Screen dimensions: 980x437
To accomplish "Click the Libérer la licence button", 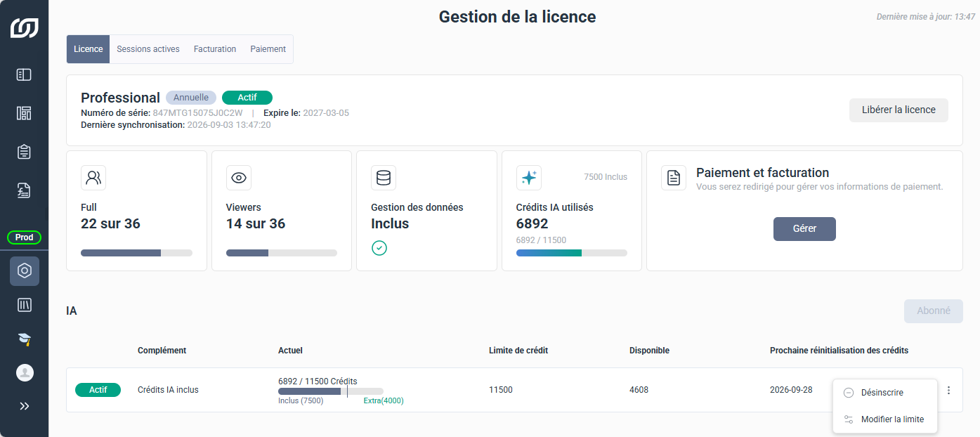I will click(x=899, y=110).
